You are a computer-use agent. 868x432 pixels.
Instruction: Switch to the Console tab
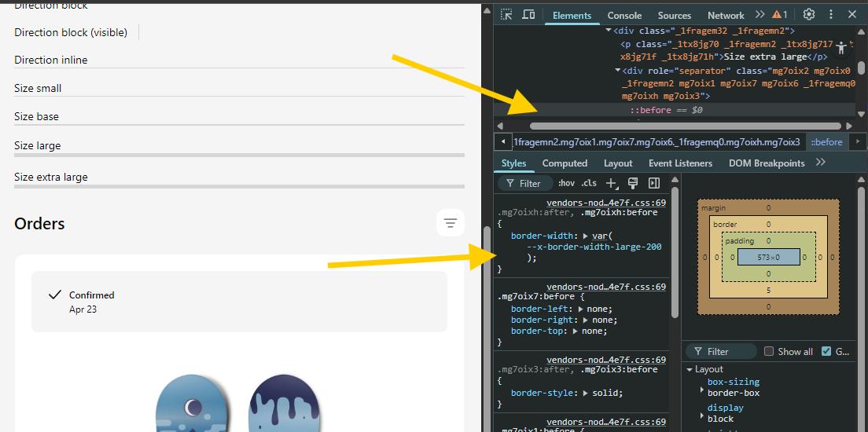tap(624, 16)
